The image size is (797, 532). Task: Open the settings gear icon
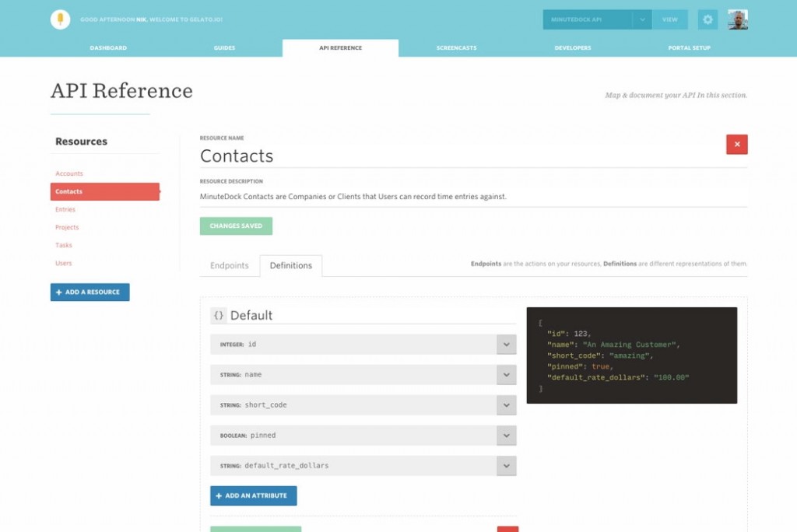(x=707, y=19)
